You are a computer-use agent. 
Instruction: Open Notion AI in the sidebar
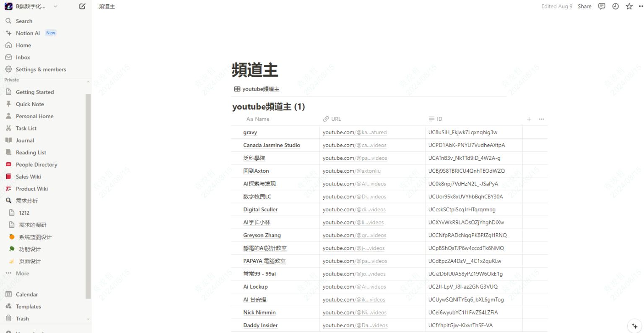point(28,33)
